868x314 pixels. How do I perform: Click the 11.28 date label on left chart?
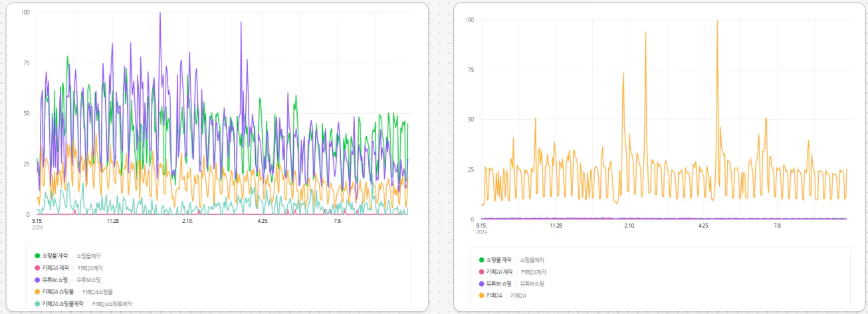(x=112, y=221)
